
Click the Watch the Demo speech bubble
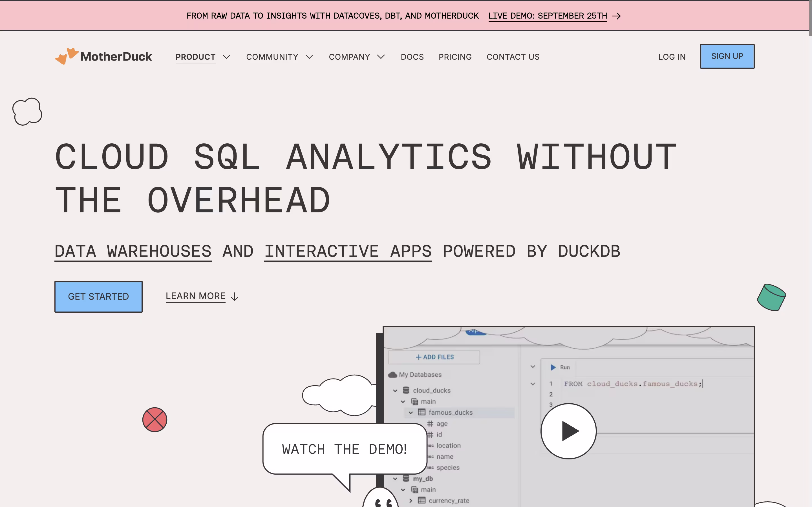click(x=345, y=449)
